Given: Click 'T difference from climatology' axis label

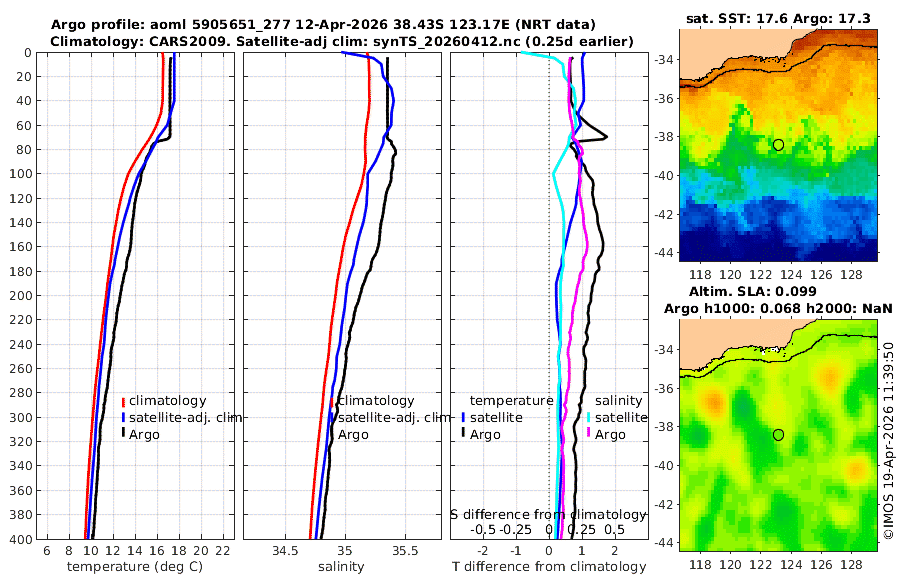Looking at the screenshot, I should pyautogui.click(x=549, y=566).
